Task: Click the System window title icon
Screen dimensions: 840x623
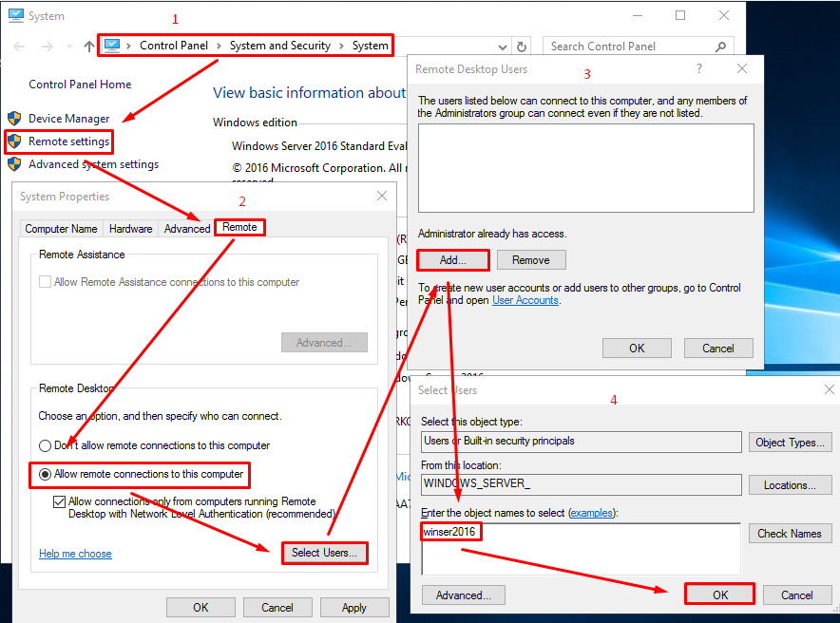Action: [x=16, y=15]
